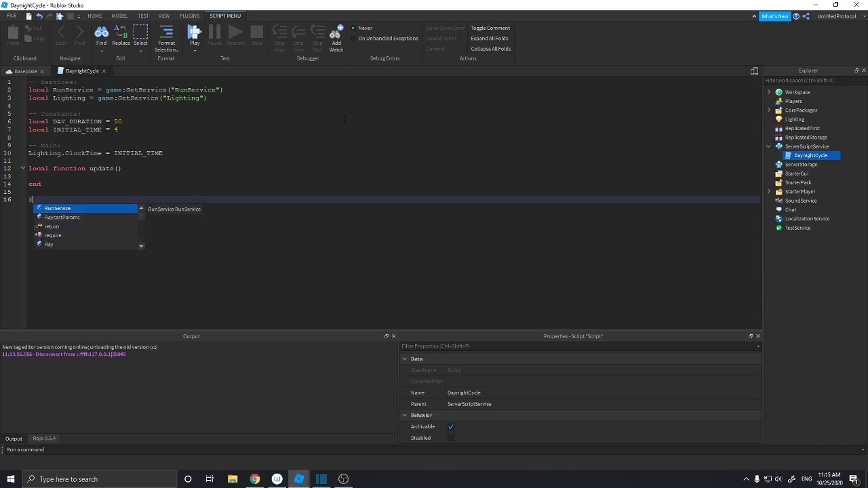Close the Properties panel

757,336
